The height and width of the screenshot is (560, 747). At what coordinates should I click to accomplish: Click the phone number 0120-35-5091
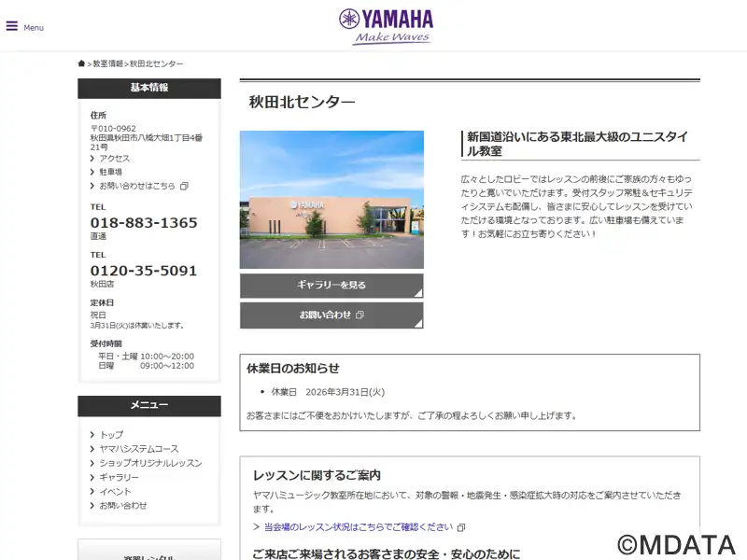point(144,271)
